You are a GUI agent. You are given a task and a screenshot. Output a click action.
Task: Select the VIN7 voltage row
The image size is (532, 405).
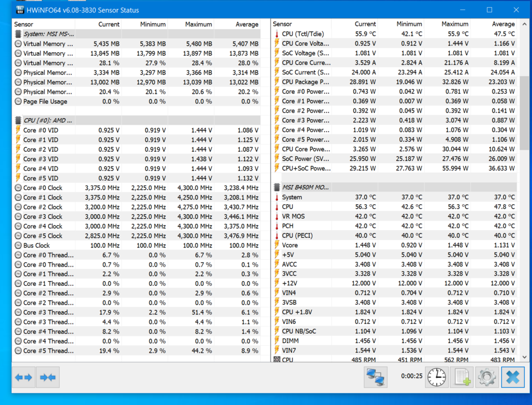[395, 350]
